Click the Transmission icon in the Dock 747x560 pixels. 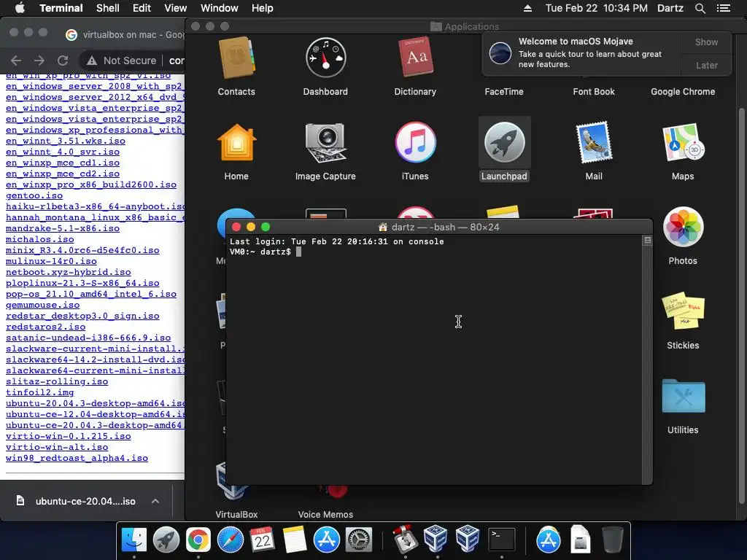click(x=405, y=540)
